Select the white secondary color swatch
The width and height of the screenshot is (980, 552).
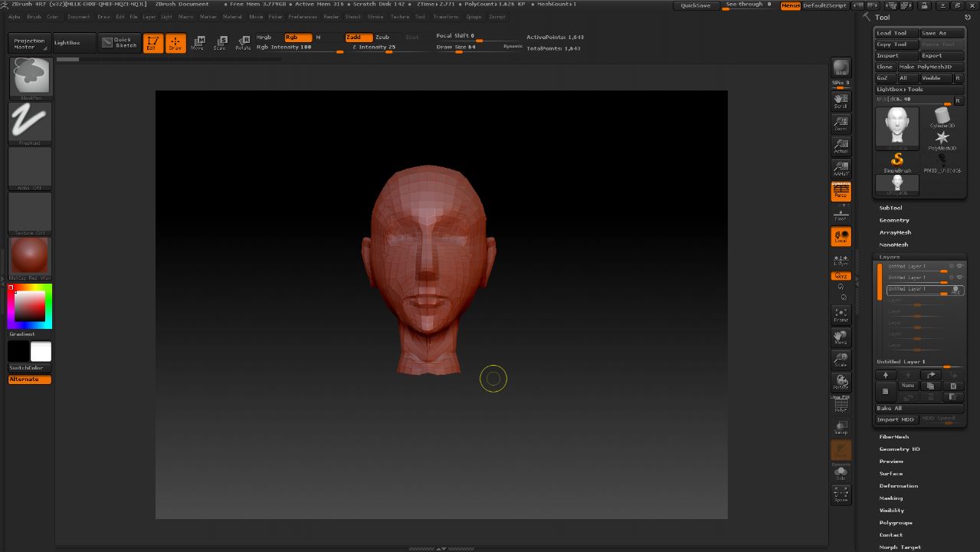[x=41, y=352]
